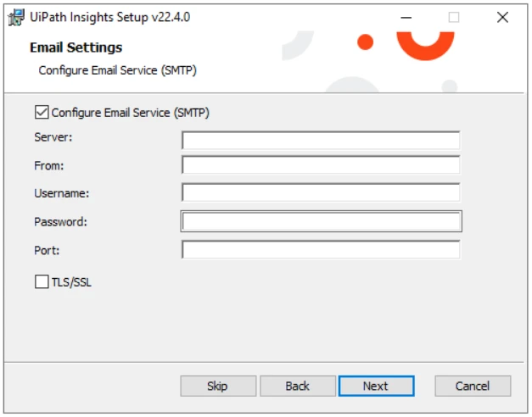Go Back to previous setup step

298,386
